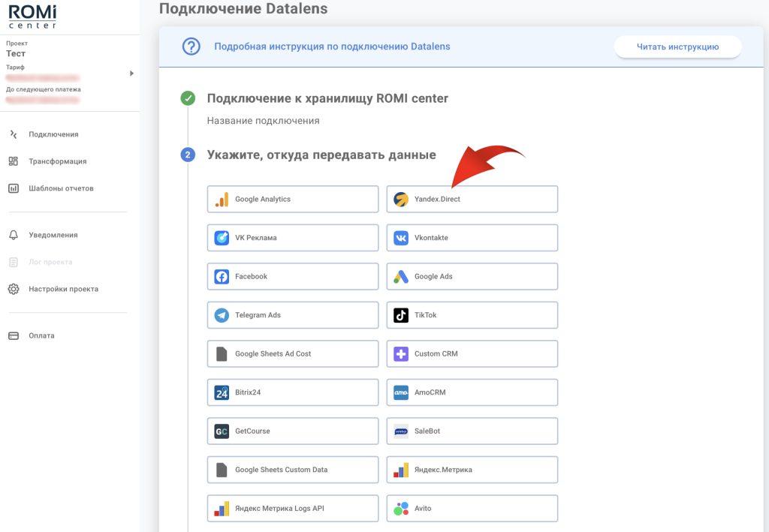
Task: Select the Яндекс.Метрика source button
Action: point(472,470)
